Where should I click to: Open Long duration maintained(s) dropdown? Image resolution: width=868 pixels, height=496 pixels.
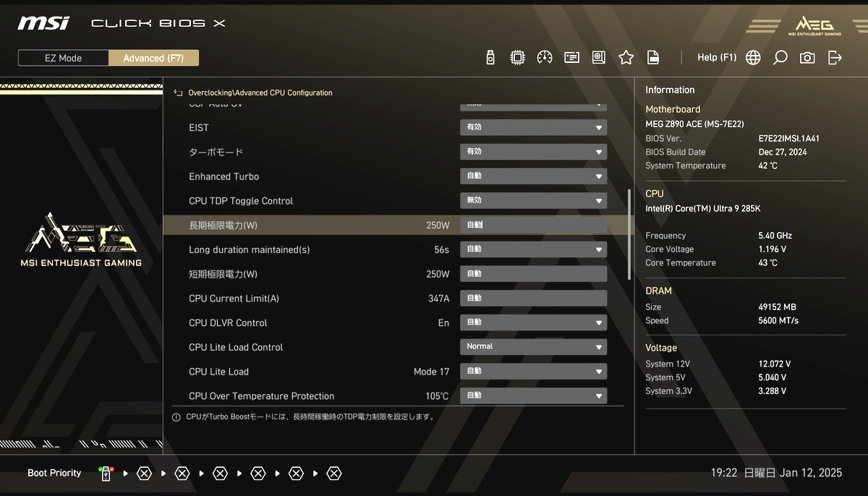[533, 249]
